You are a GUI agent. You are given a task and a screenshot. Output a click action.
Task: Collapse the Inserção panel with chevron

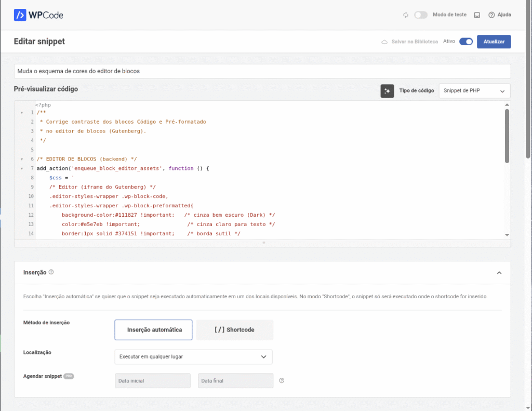coord(499,272)
